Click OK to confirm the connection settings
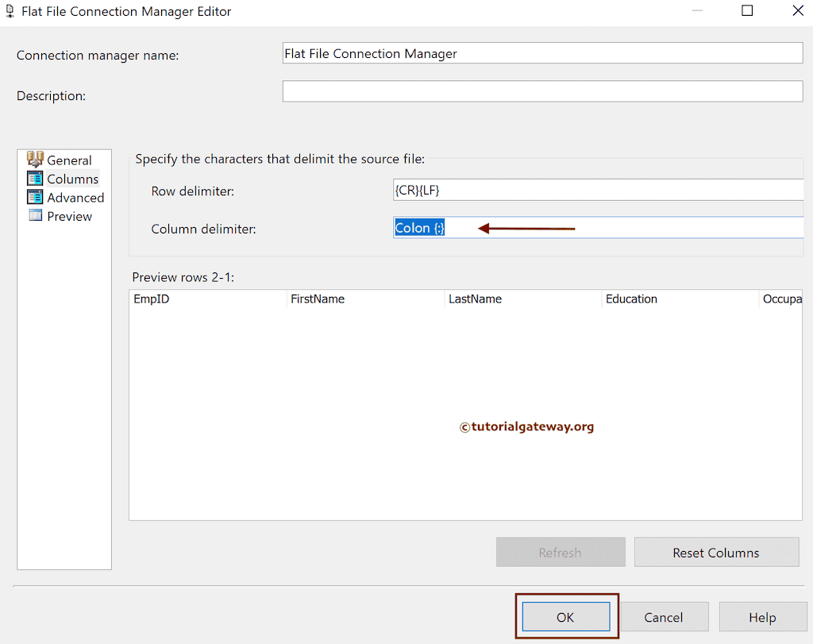The width and height of the screenshot is (813, 644). click(x=565, y=616)
